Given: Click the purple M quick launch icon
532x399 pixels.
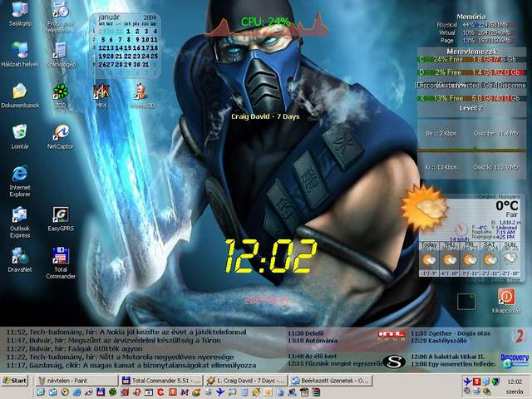Looking at the screenshot, I should click(185, 392).
